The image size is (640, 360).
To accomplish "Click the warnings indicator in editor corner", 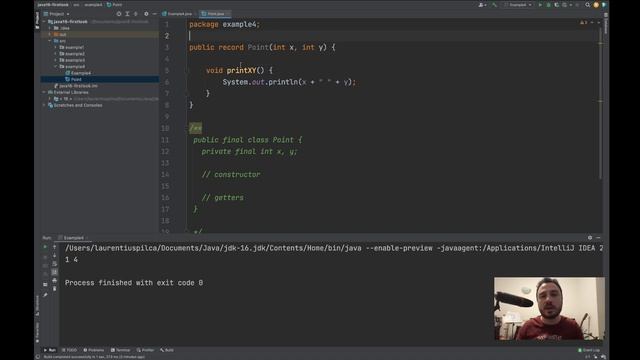I will [x=584, y=22].
